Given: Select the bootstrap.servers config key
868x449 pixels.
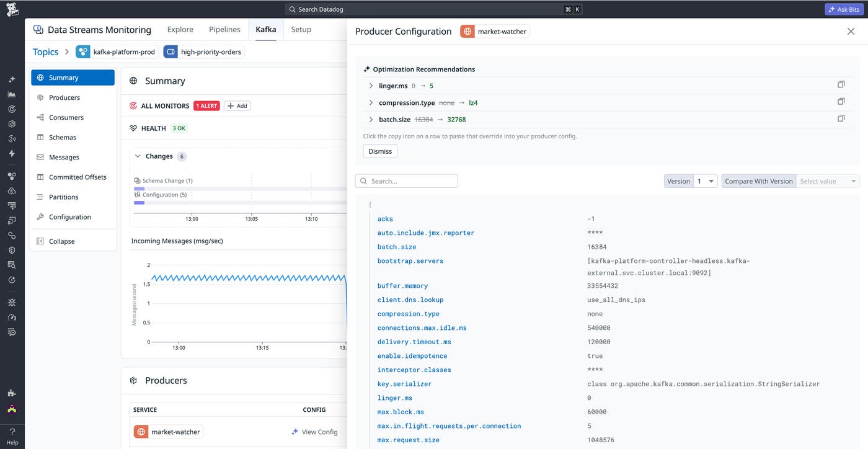Looking at the screenshot, I should click(410, 261).
